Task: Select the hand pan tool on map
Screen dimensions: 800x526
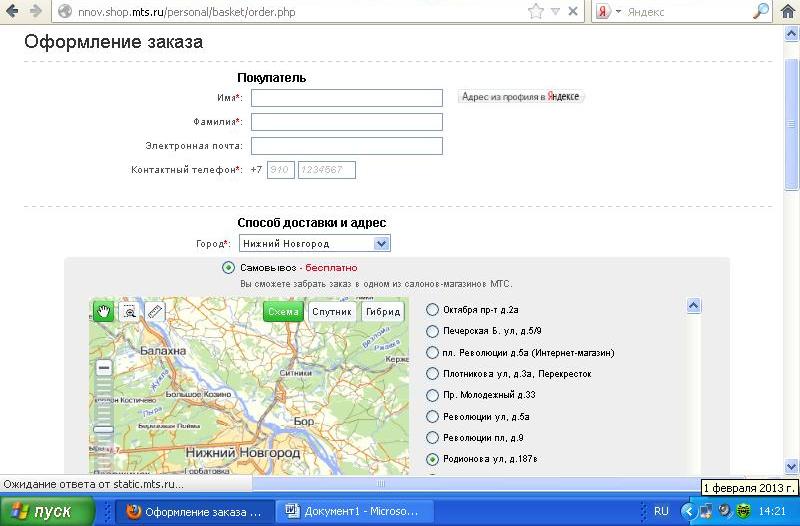Action: pyautogui.click(x=104, y=311)
